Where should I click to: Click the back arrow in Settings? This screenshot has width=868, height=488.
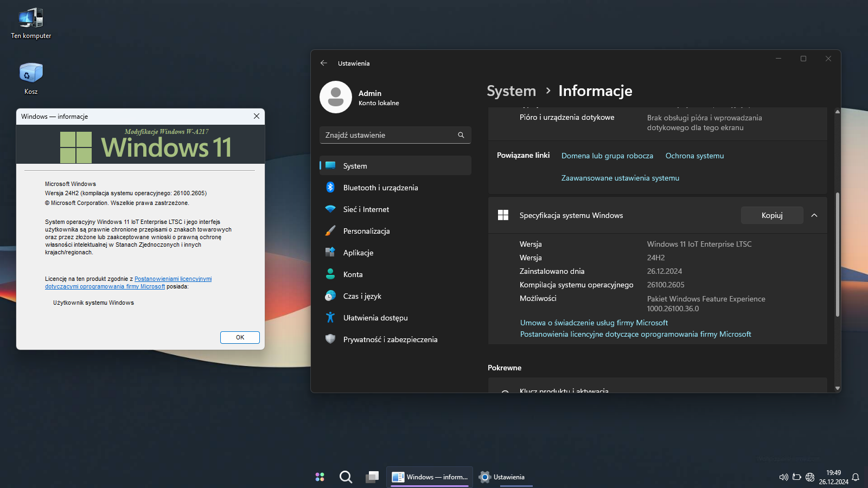(x=324, y=63)
